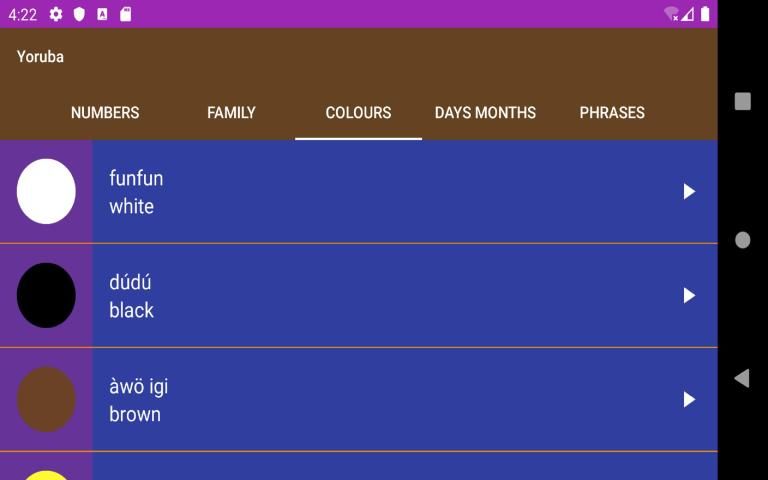Image resolution: width=768 pixels, height=480 pixels.
Task: Select the dúdú word text
Action: [130, 282]
